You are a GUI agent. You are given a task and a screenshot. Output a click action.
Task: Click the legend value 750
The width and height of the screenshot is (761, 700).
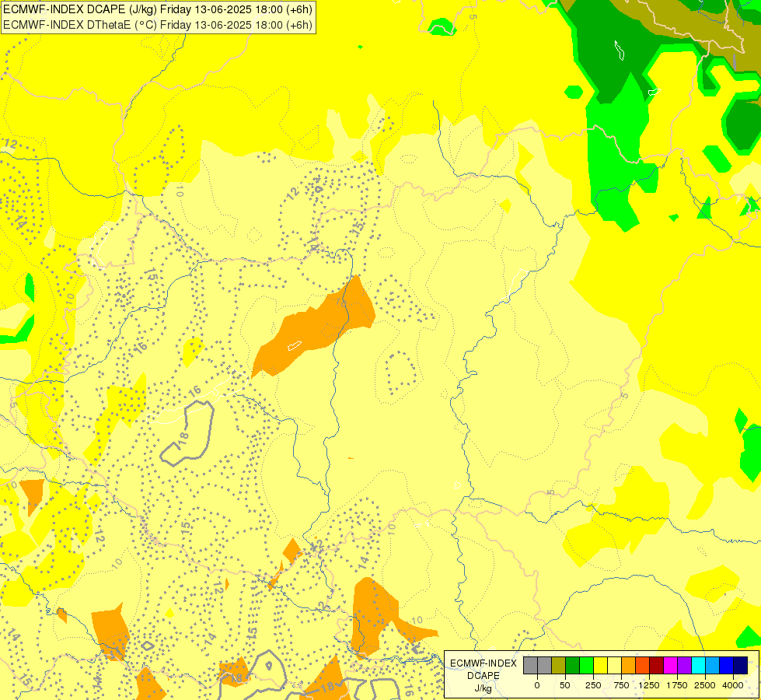point(621,685)
